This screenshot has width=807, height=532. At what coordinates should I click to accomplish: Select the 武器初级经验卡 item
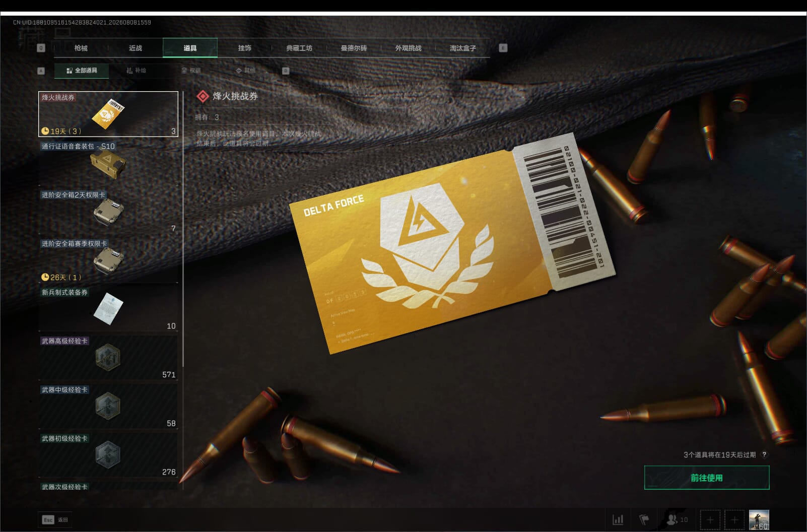coord(108,455)
